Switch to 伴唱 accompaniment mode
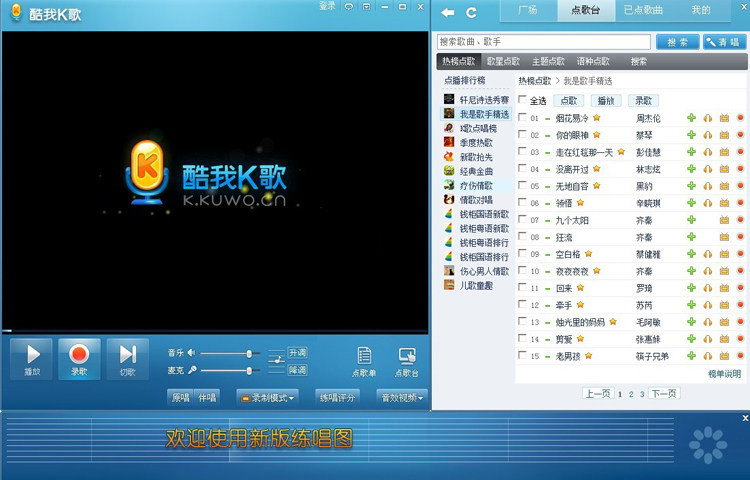Image resolution: width=750 pixels, height=480 pixels. click(207, 398)
